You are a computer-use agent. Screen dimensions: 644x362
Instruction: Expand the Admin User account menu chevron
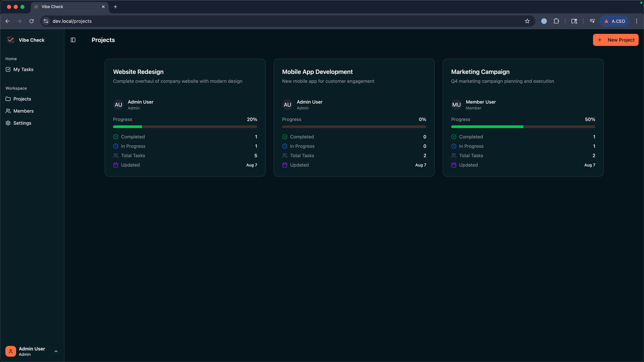56,351
